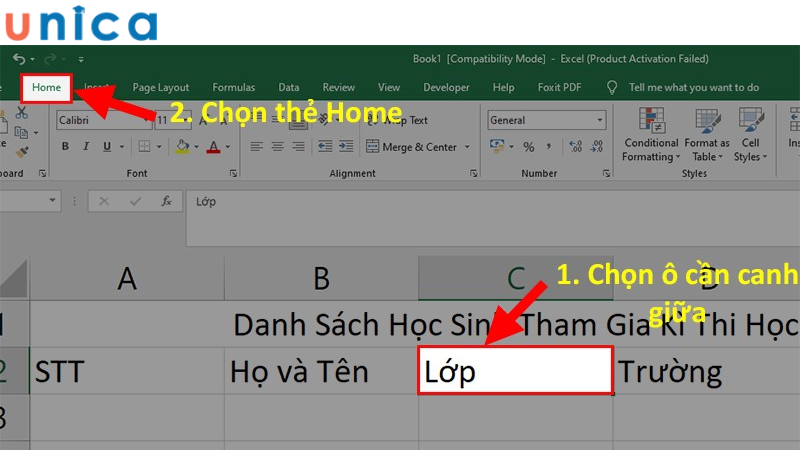Viewport: 800px width, 450px height.
Task: Click the Undo arrow icon
Action: (19, 59)
